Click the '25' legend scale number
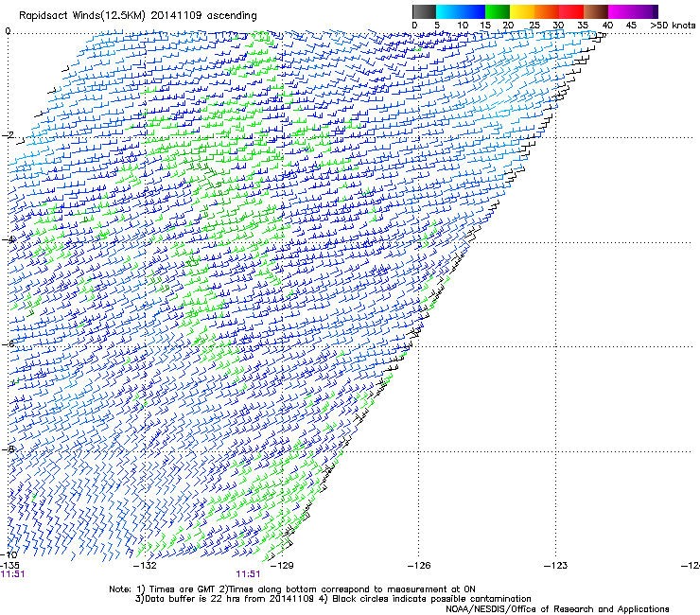This screenshot has width=700, height=615. (534, 26)
